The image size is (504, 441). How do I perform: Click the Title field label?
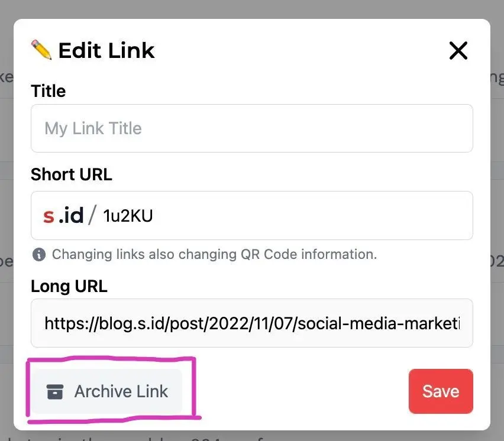coord(49,91)
